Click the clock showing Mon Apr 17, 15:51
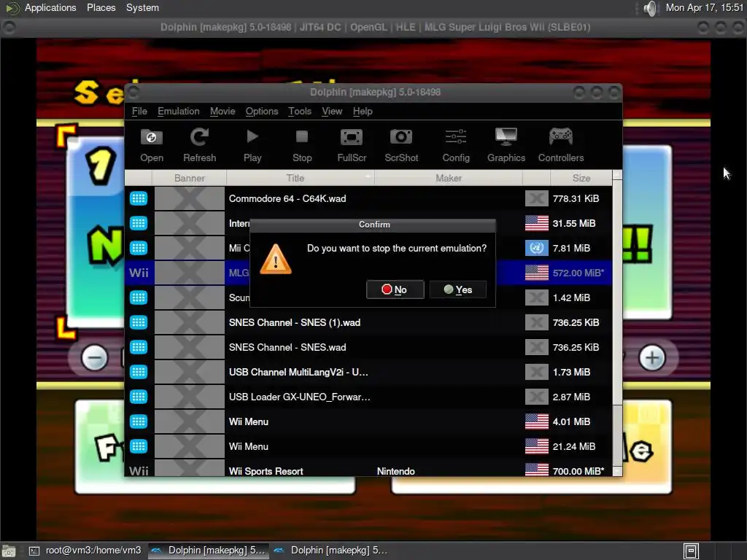This screenshot has height=560, width=747. pos(704,7)
